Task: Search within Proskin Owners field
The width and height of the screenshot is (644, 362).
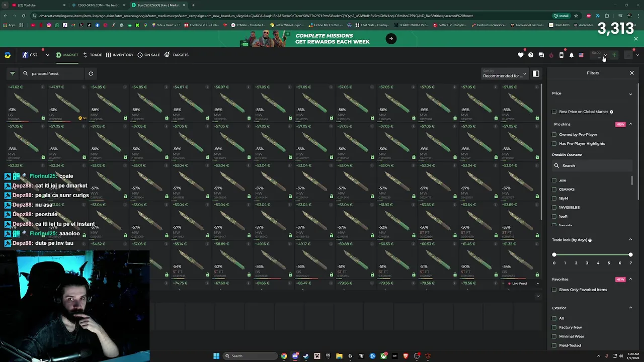Action: [592, 165]
